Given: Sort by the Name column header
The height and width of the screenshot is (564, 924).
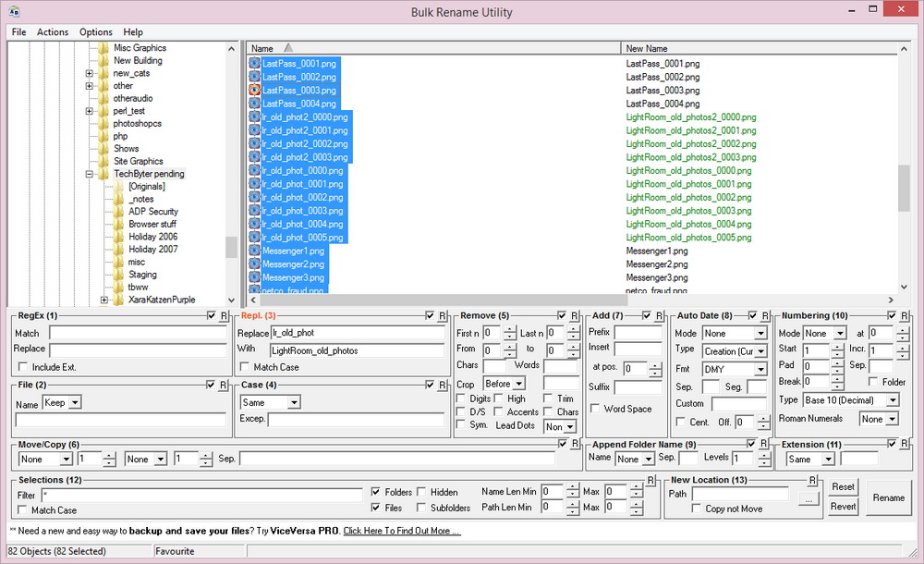Looking at the screenshot, I should click(x=433, y=48).
